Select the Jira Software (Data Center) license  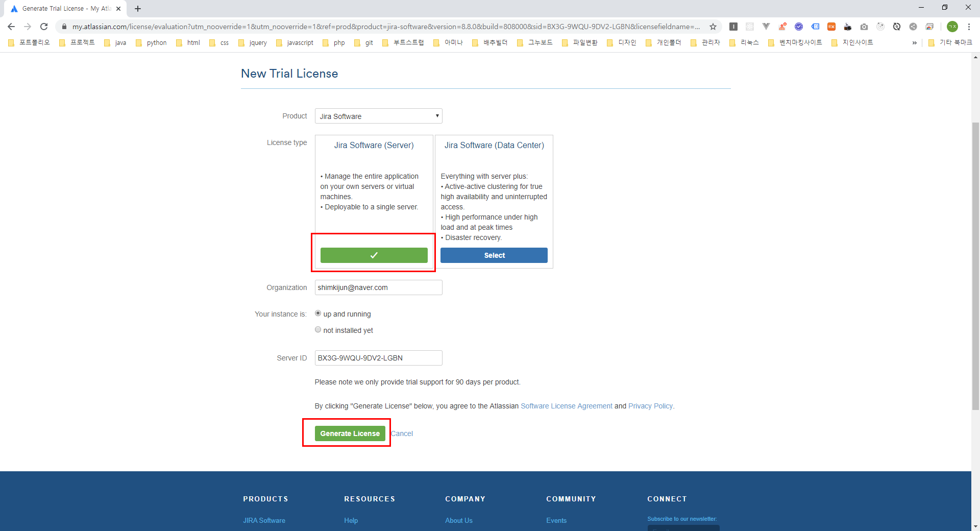point(494,255)
